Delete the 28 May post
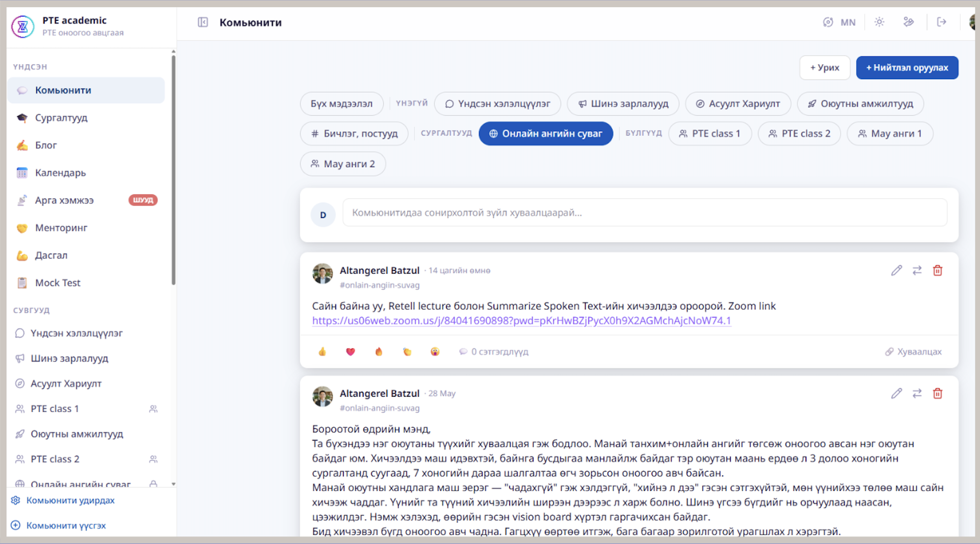The width and height of the screenshot is (980, 544). 938,393
